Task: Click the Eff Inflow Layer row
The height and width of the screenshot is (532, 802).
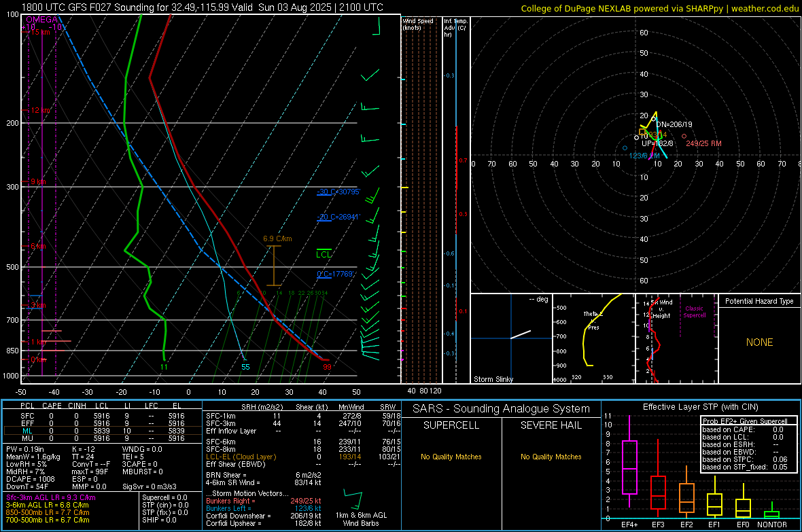Action: tap(303, 431)
